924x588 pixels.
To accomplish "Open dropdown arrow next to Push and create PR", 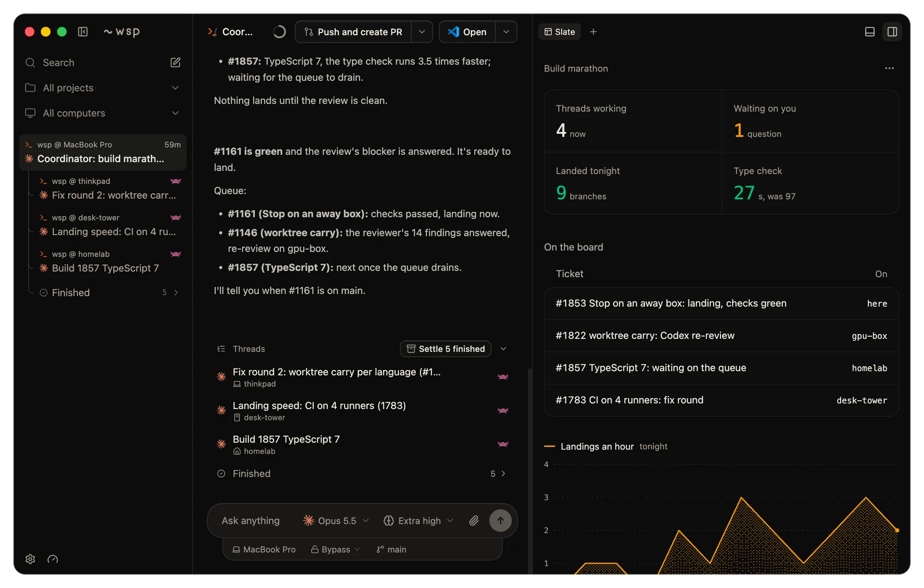I will coord(422,32).
